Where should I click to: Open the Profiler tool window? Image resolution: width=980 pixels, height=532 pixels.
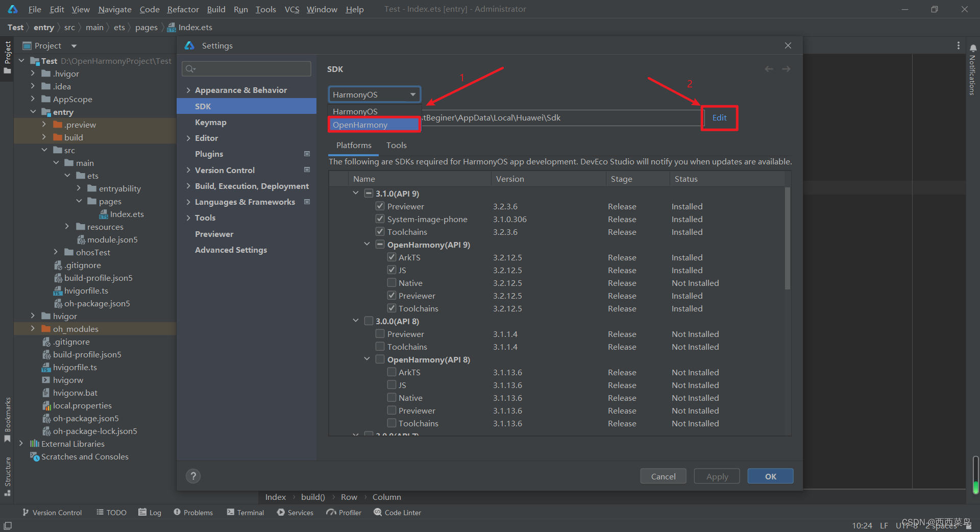pos(344,513)
